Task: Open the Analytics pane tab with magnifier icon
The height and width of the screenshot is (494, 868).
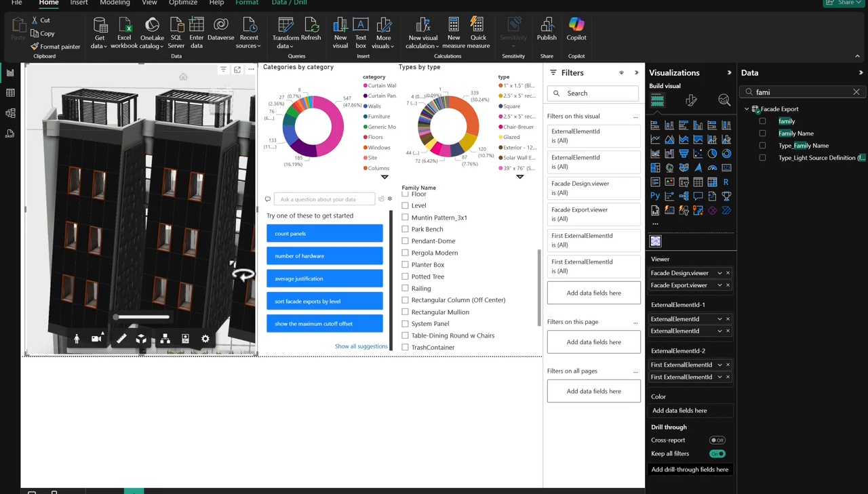Action: pyautogui.click(x=724, y=100)
